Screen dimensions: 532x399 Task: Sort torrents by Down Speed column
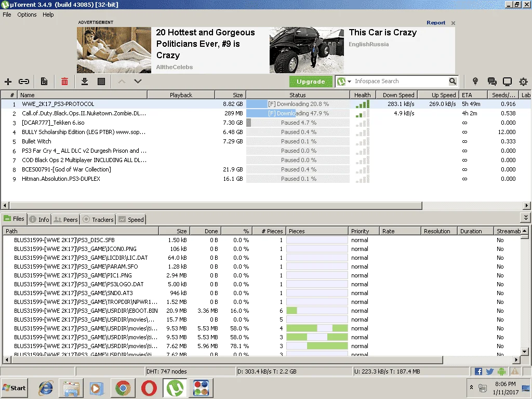click(396, 95)
